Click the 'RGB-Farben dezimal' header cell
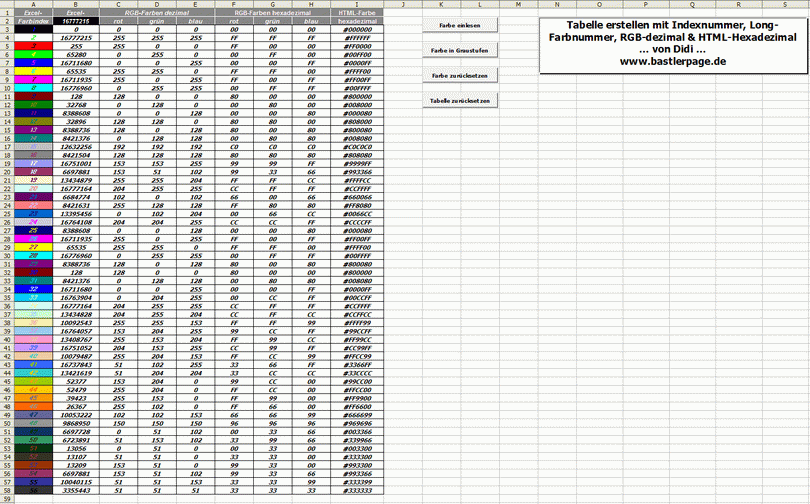 click(157, 13)
